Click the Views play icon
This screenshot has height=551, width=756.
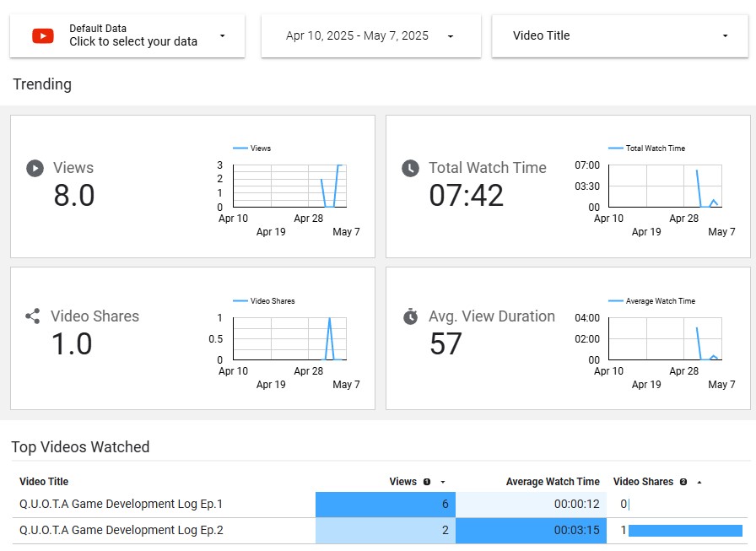(x=35, y=168)
